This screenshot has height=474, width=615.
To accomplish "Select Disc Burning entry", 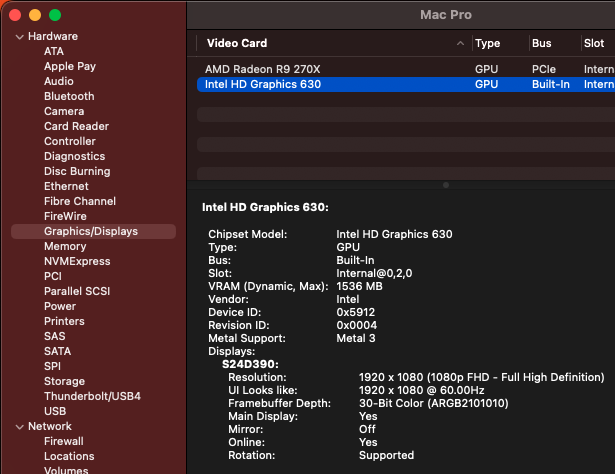I will click(77, 171).
